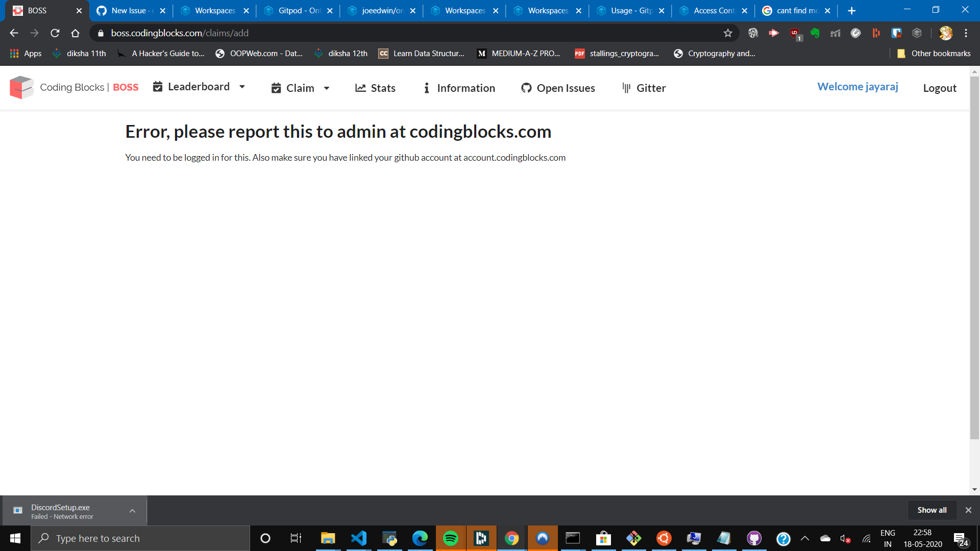
Task: Expand the Leaderboard dropdown arrow
Action: (x=242, y=87)
